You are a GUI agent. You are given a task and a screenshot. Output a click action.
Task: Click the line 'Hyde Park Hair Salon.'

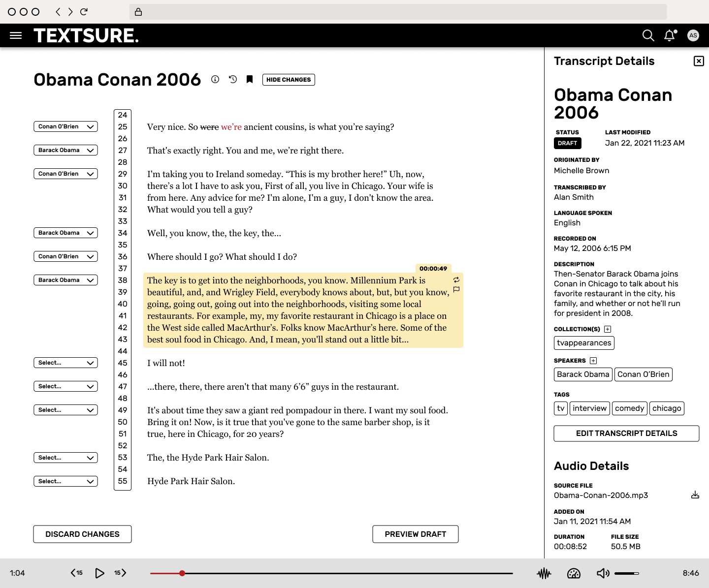tap(191, 481)
